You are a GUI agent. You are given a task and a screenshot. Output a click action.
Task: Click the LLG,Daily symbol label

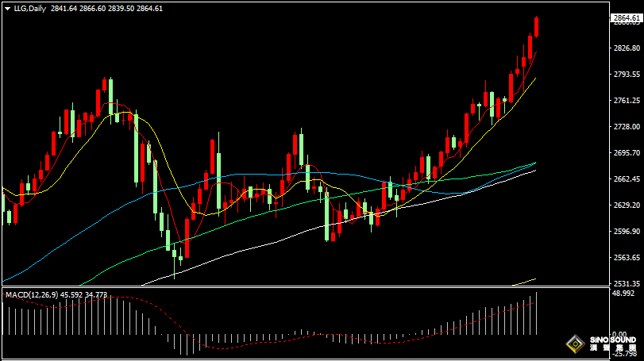[29, 8]
